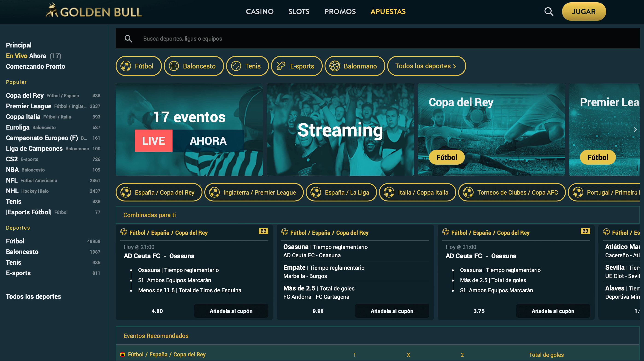Screen dimensions: 644x361
Task: Open Fútbol / España / Copa del Rey recommended row
Action: click(x=167, y=354)
